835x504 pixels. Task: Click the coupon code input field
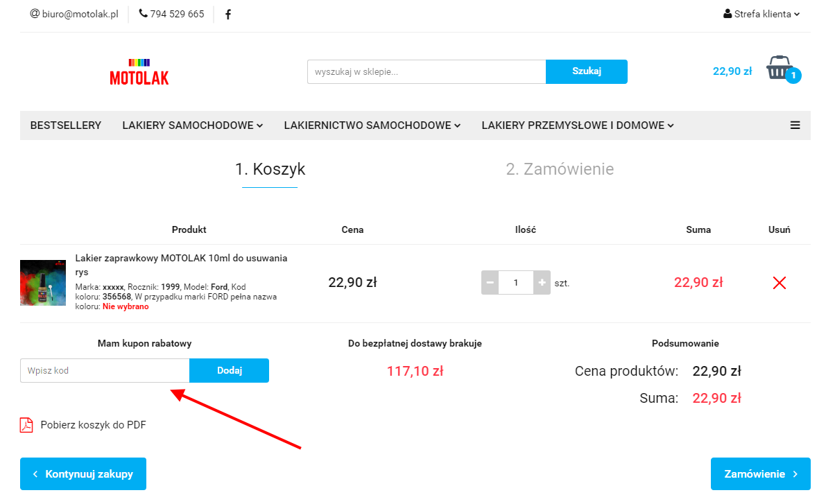coord(105,370)
